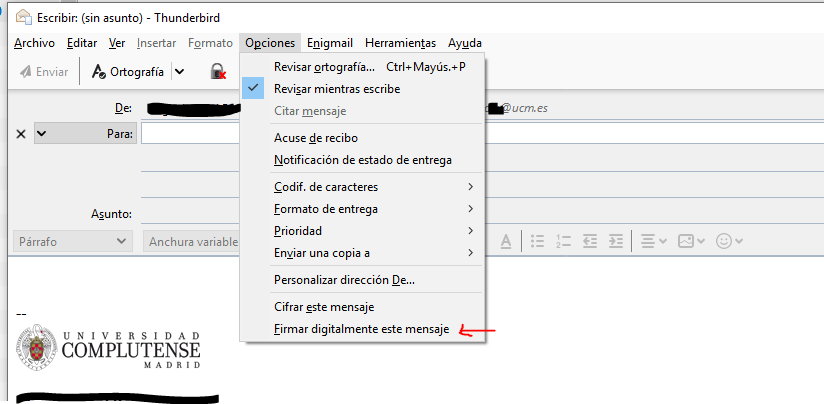Toggle 'Revisar mientras escribe' option
The image size is (824, 404).
[x=336, y=89]
